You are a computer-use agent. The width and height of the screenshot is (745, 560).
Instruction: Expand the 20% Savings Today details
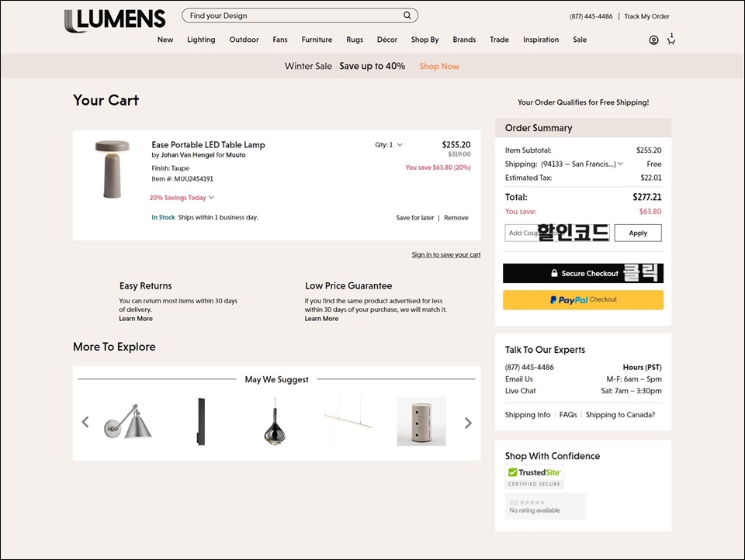[x=182, y=198]
